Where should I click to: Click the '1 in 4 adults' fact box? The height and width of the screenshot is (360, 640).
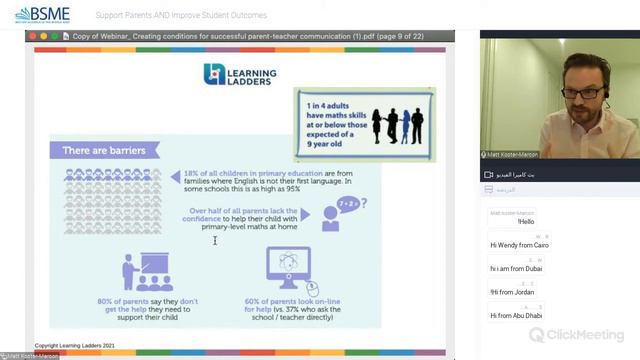(x=364, y=124)
